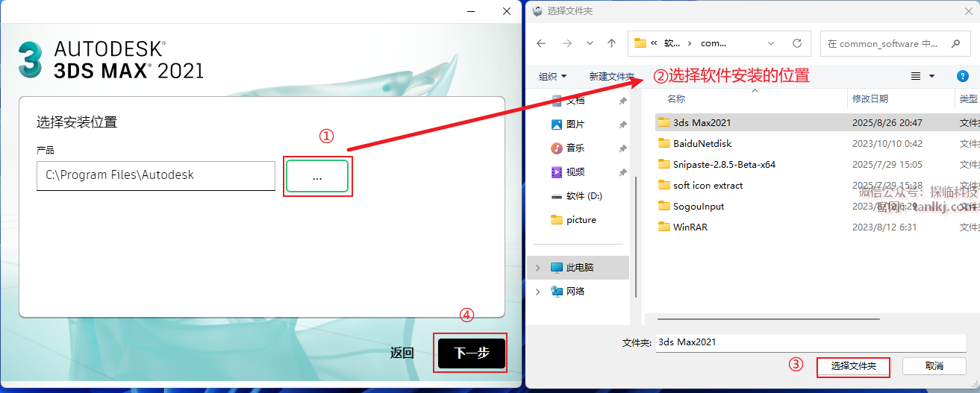Refresh the folder view
Image resolution: width=980 pixels, height=393 pixels.
(796, 43)
